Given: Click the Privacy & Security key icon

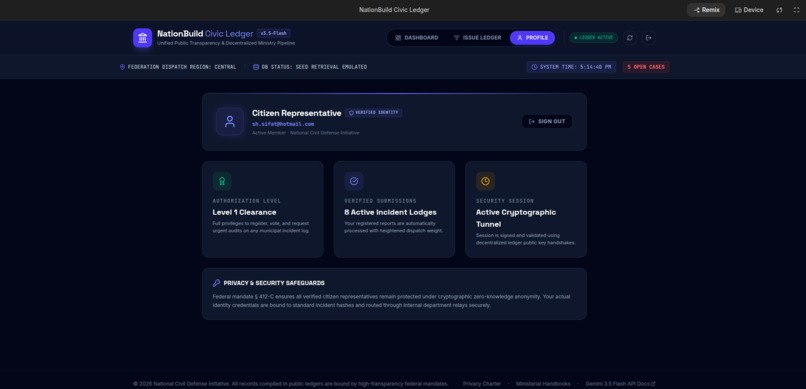Looking at the screenshot, I should 216,283.
